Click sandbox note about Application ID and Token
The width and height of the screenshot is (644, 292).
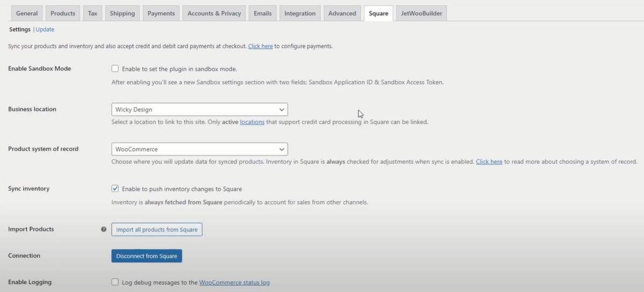tap(277, 83)
